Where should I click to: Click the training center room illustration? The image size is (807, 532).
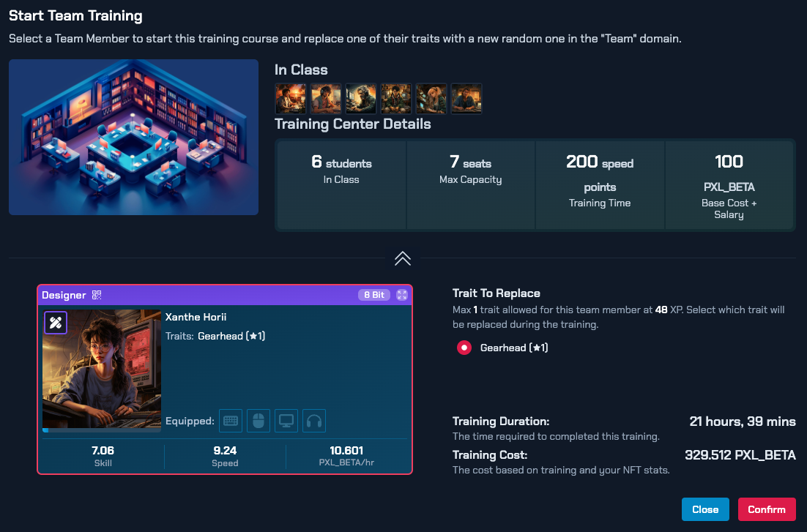(133, 137)
